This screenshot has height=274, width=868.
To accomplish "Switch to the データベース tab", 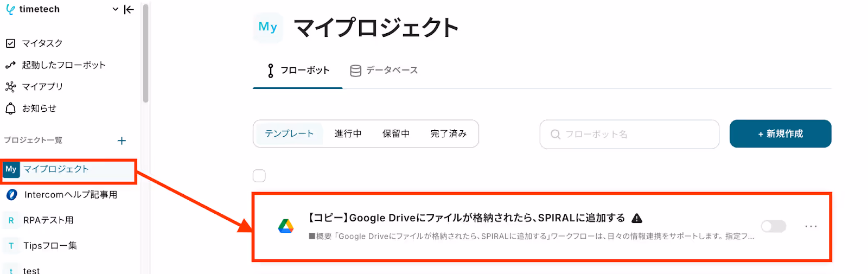I will click(x=384, y=71).
